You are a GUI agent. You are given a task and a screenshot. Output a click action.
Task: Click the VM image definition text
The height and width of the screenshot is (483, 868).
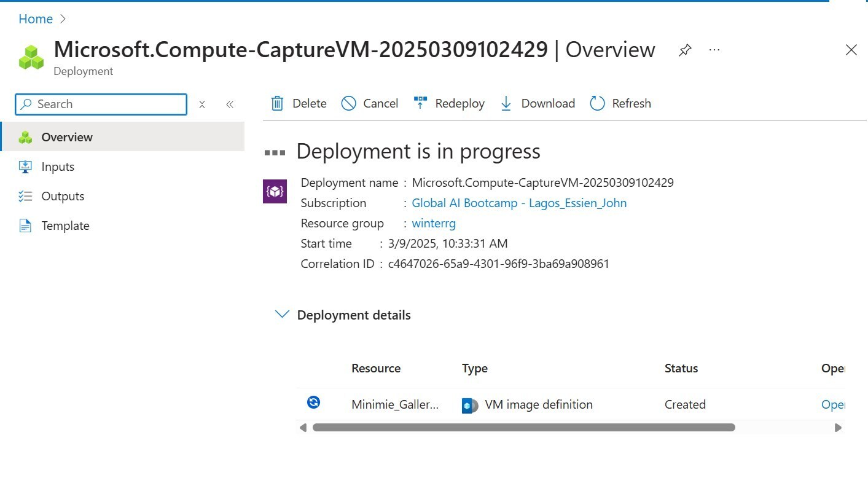(539, 404)
